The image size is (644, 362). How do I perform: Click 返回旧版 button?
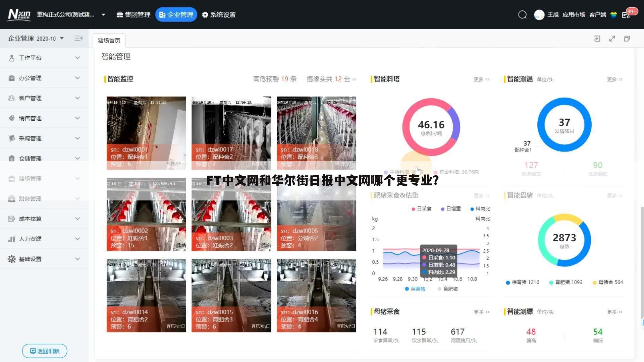[x=45, y=351]
